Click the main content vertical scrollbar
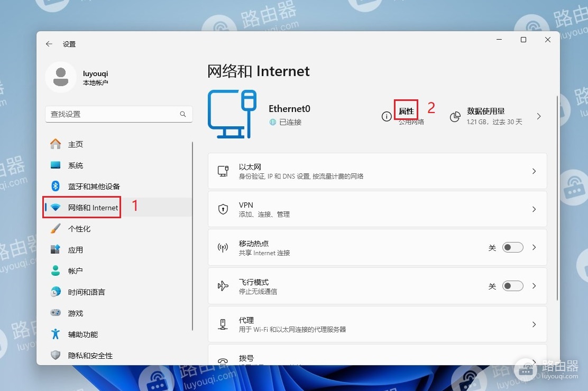 pyautogui.click(x=557, y=198)
